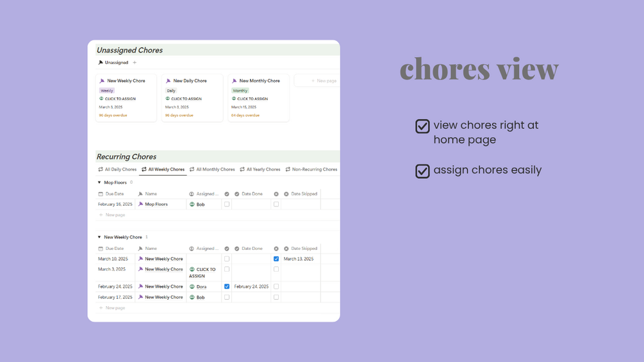This screenshot has width=644, height=362.
Task: Click assignee Bob in February 17 row
Action: [x=197, y=297]
